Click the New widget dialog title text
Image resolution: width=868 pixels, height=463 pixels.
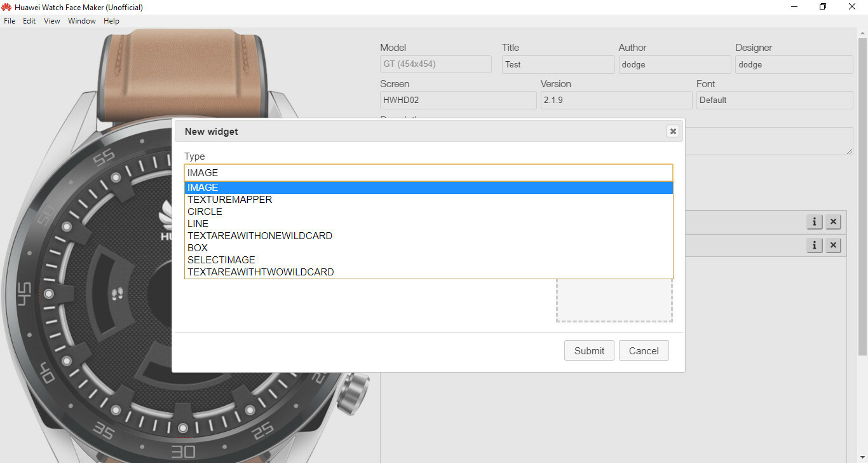coord(212,131)
